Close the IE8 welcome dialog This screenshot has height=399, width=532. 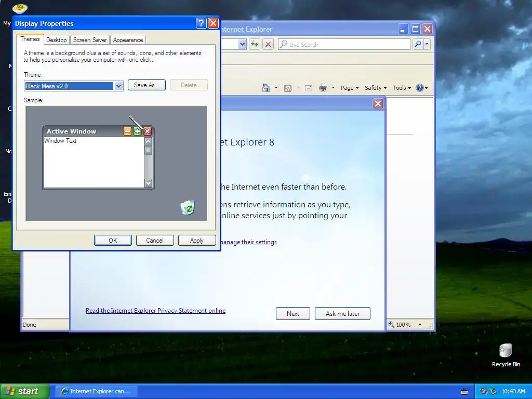click(x=378, y=103)
